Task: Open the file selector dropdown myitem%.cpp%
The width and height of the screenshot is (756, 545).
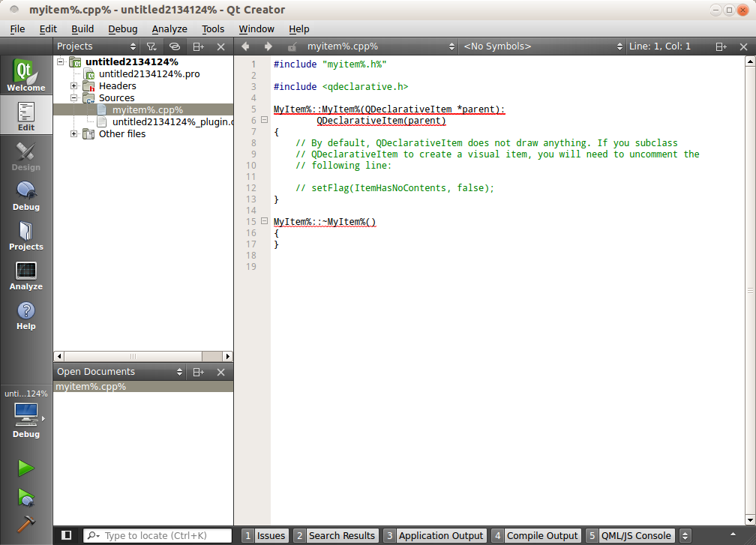Action: point(381,46)
